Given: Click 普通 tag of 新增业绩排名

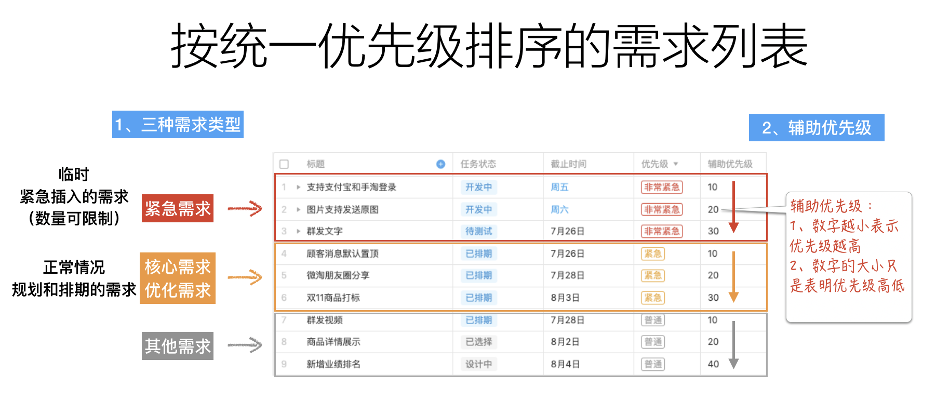Looking at the screenshot, I should click(x=653, y=364).
